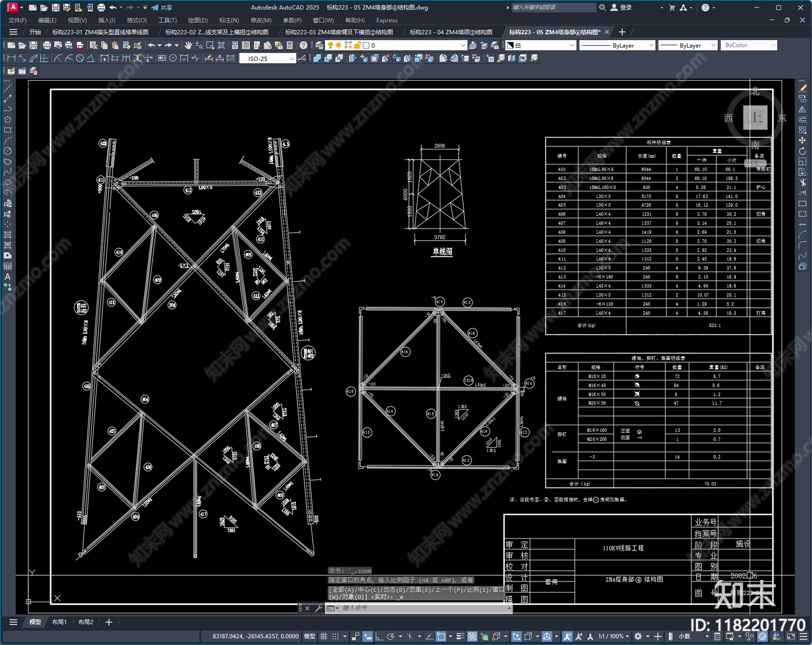Click the Export DWF icon
This screenshot has height=645, width=812.
tap(80, 45)
